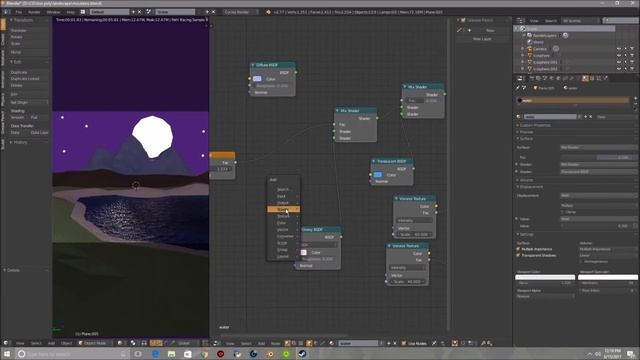Click the viewport shading mode icon
This screenshot has height=360, width=640.
click(120, 343)
